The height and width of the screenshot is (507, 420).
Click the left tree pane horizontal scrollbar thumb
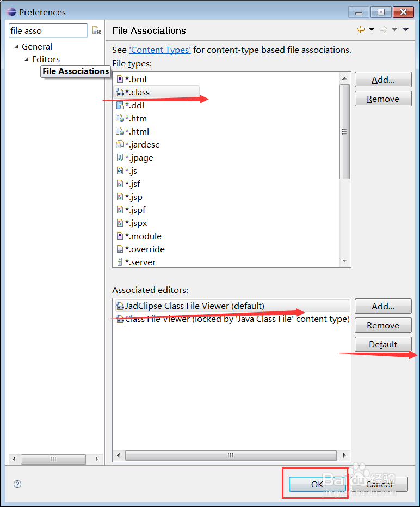tap(53, 459)
